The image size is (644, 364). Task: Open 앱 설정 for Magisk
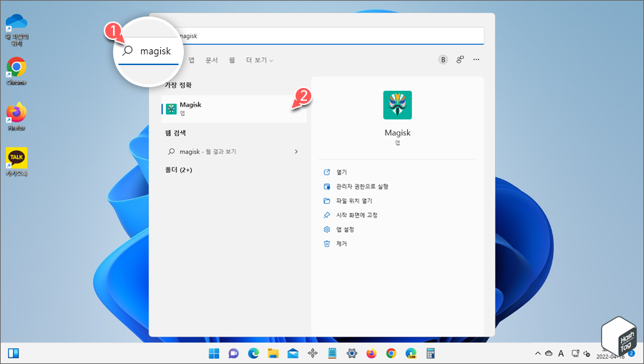338,230
